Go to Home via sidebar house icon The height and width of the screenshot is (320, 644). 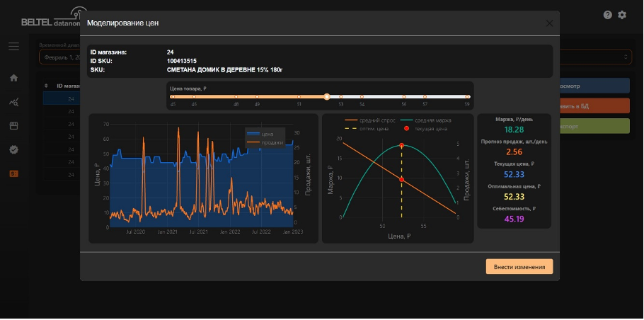pyautogui.click(x=13, y=78)
